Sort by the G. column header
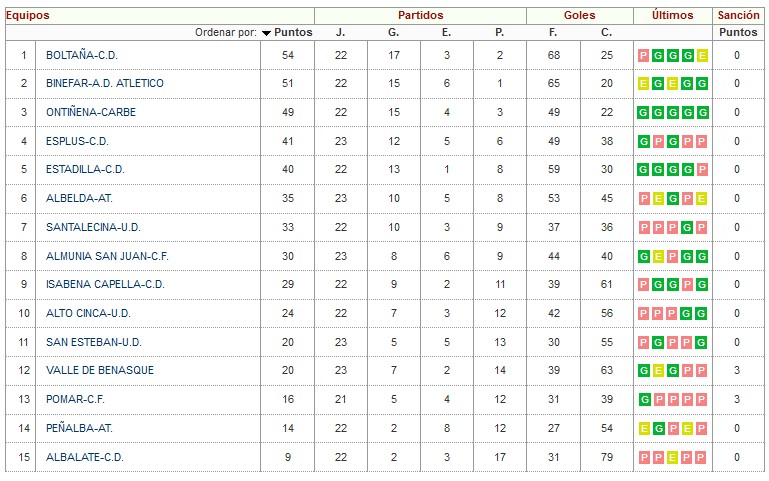Viewport: 769px width, 481px height. (393, 32)
